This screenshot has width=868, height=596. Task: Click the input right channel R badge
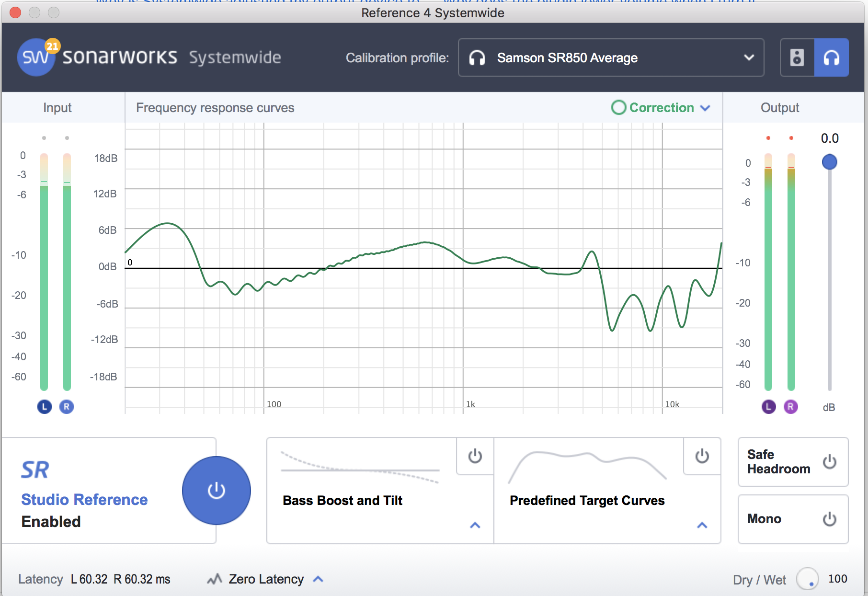click(67, 407)
